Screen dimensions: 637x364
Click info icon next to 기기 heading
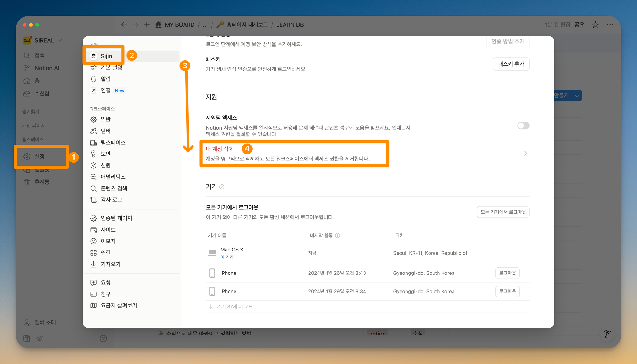coord(222,187)
